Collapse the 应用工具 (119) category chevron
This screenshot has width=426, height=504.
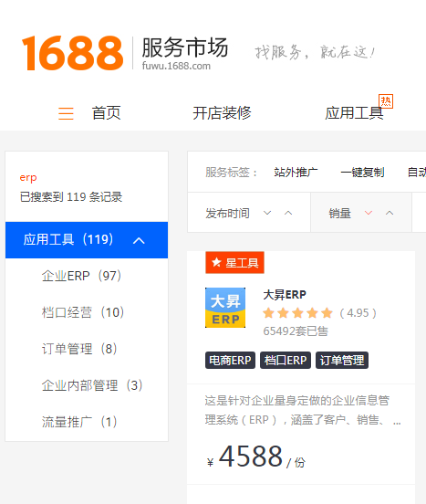tap(139, 240)
